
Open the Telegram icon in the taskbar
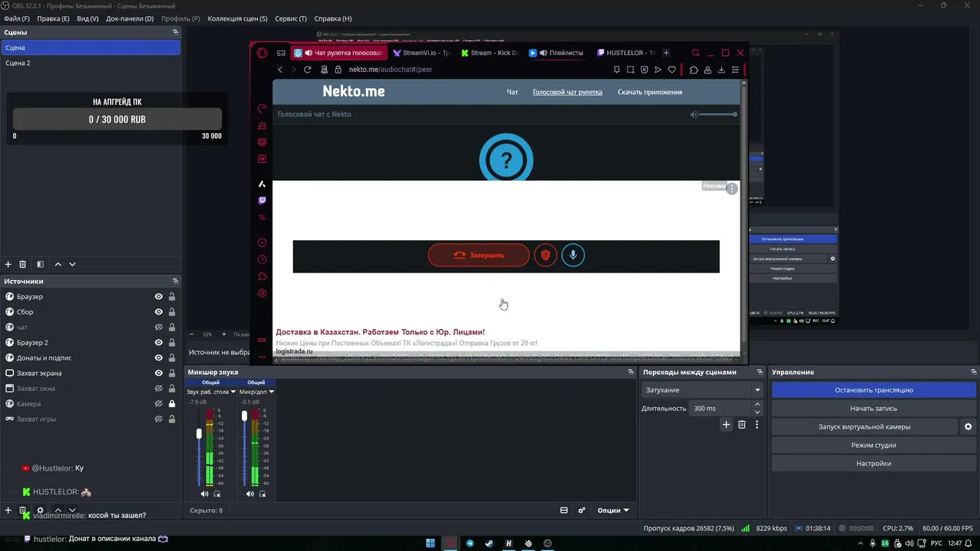point(470,543)
